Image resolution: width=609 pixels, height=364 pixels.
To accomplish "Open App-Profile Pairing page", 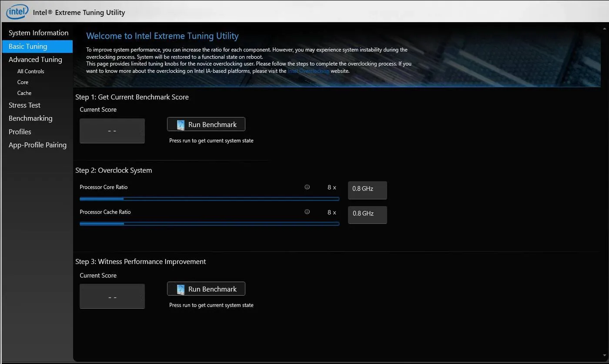I will tap(37, 145).
